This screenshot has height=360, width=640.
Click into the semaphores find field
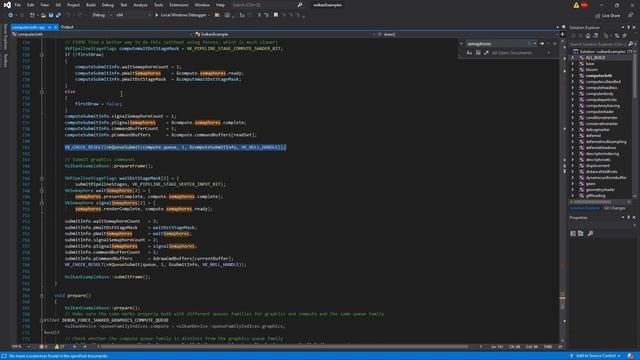[x=497, y=44]
